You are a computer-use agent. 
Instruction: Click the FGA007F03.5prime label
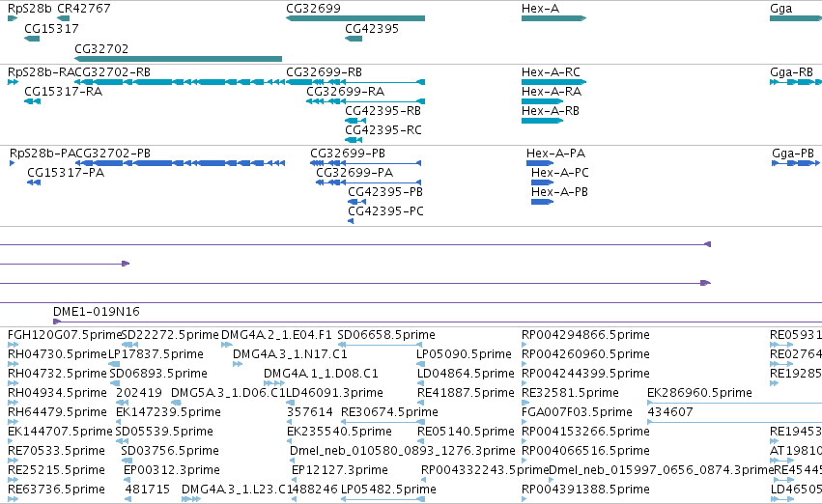pos(577,412)
